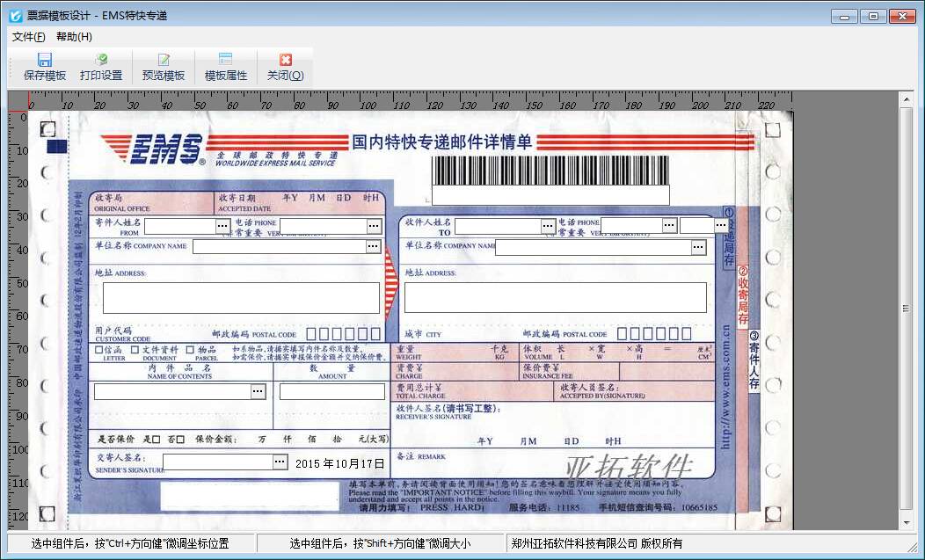Click ellipsis button of recipient company field
This screenshot has width=925, height=560.
[698, 247]
